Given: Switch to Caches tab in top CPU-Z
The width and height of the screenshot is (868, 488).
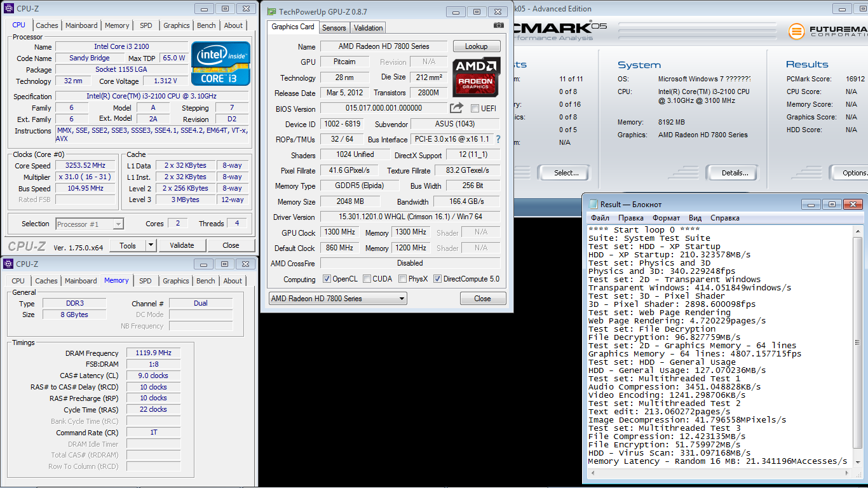Looking at the screenshot, I should tap(47, 25).
